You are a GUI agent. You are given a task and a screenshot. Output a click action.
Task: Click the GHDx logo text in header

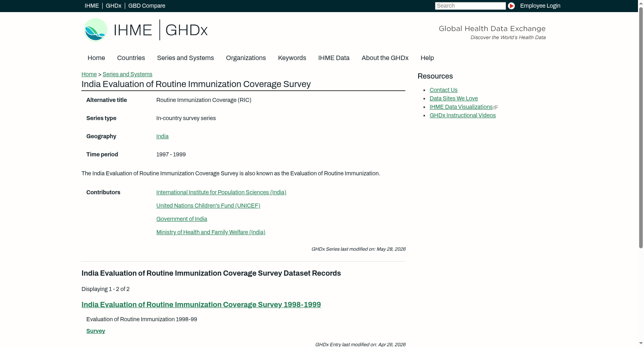click(186, 30)
